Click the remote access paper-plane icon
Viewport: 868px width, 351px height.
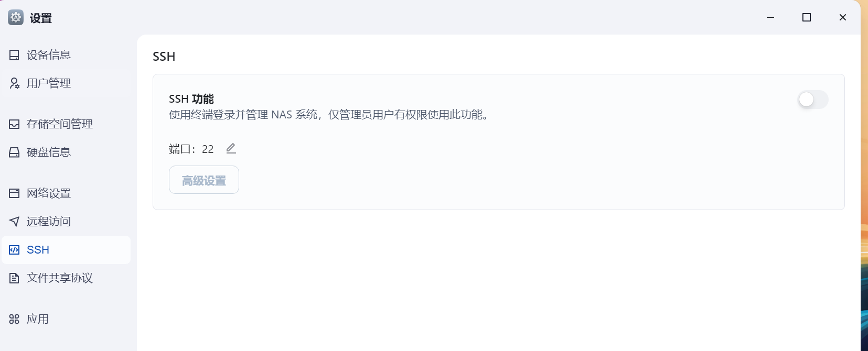pos(14,222)
